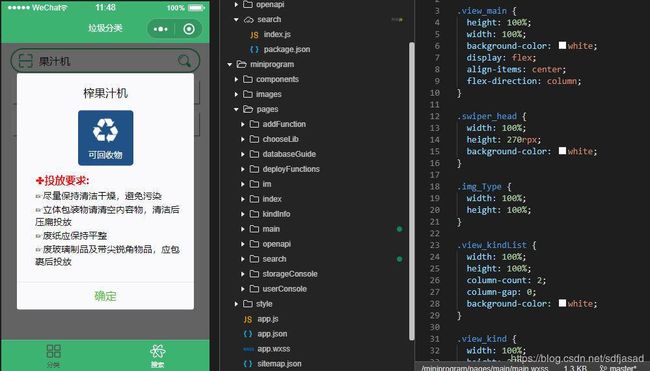The width and height of the screenshot is (650, 371).
Task: Select the search folder under pages
Action: pos(274,259)
